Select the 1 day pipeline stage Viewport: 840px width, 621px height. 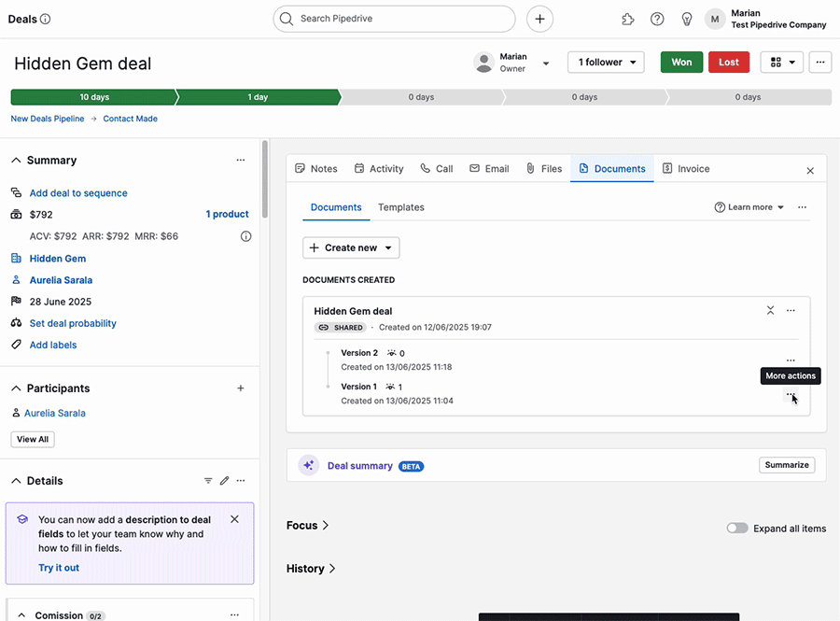coord(258,97)
